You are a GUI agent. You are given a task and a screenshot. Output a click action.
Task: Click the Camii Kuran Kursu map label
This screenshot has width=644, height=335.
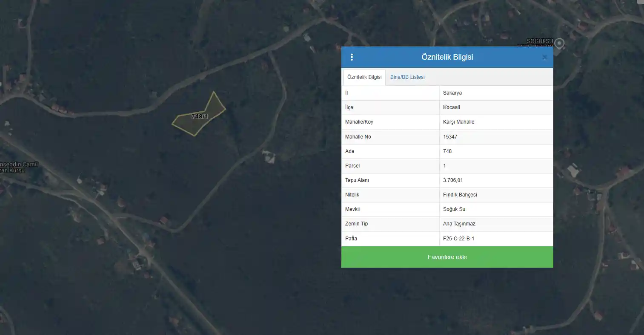click(x=19, y=167)
